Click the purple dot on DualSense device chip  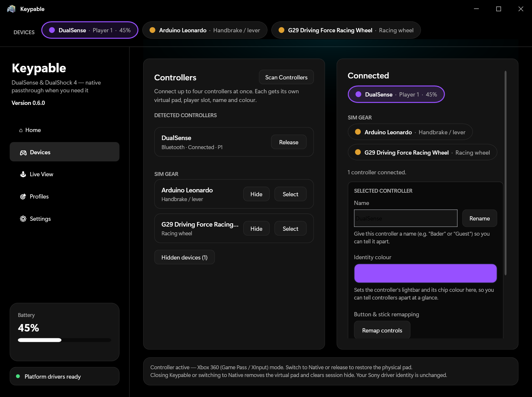coord(52,30)
